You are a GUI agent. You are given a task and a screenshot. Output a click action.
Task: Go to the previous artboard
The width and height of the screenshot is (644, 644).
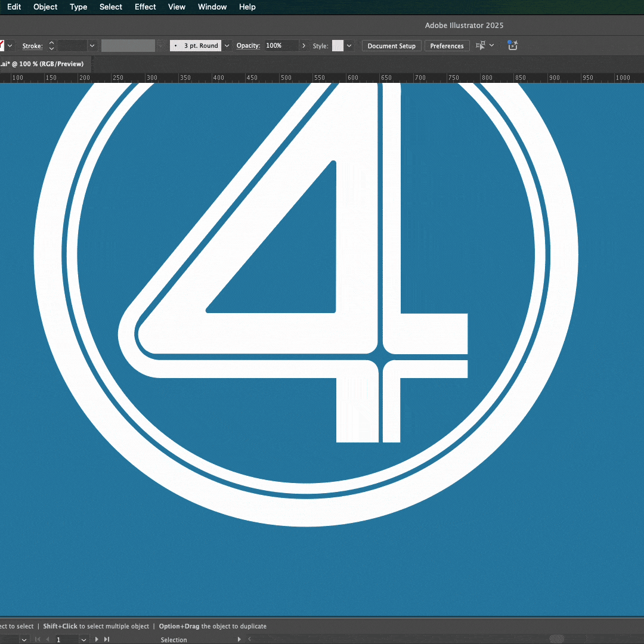click(48, 639)
